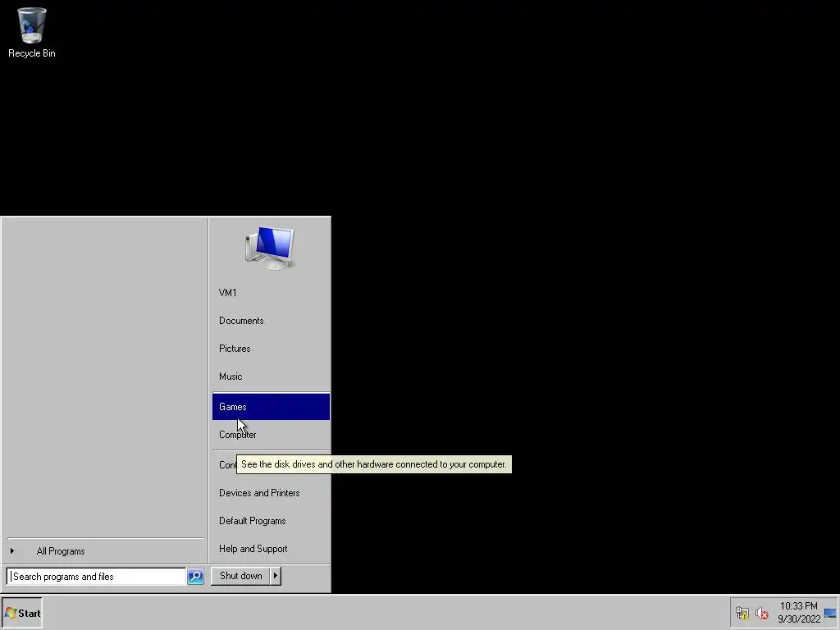Image resolution: width=840 pixels, height=630 pixels.
Task: Open Pictures from Start menu
Action: tap(271, 348)
